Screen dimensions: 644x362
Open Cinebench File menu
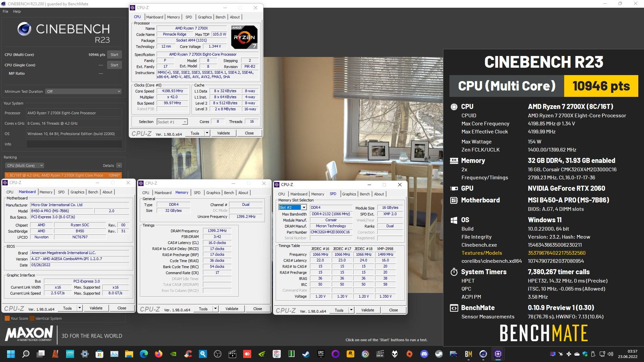point(5,11)
